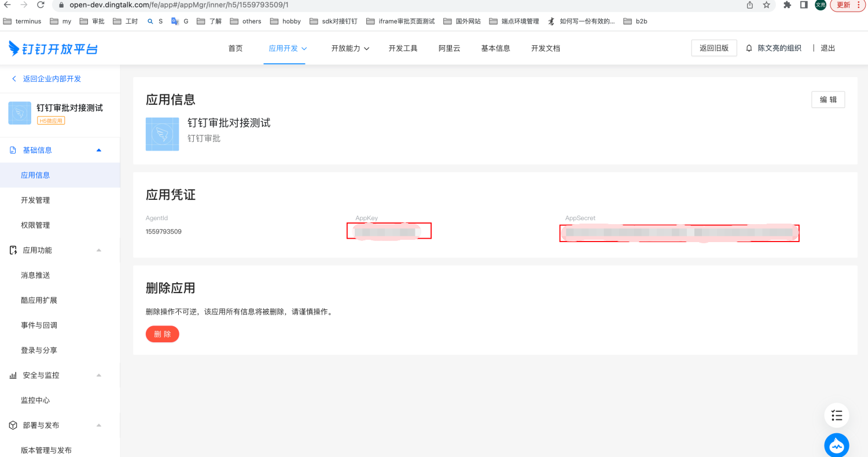Open the 工时 bookmark folder
Viewport: 868px width, 457px height.
point(126,21)
